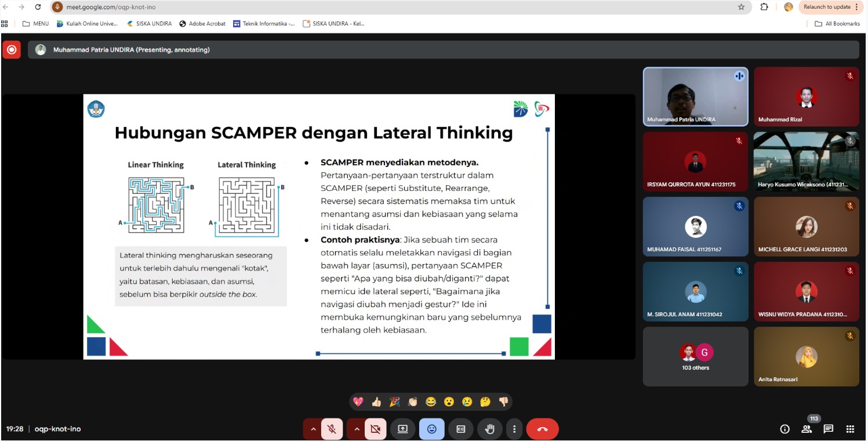The image size is (868, 441).
Task: Send the sparkling heart reaction
Action: pyautogui.click(x=358, y=402)
